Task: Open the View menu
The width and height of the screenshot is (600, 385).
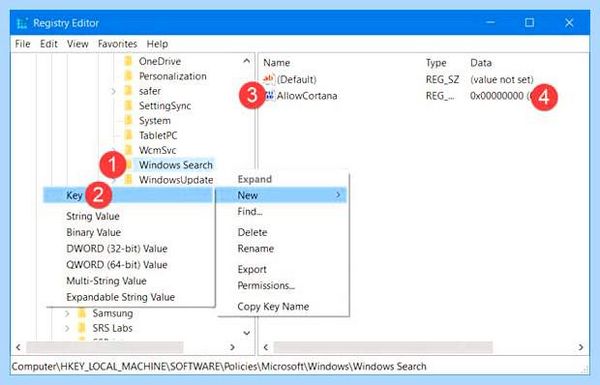Action: tap(78, 44)
